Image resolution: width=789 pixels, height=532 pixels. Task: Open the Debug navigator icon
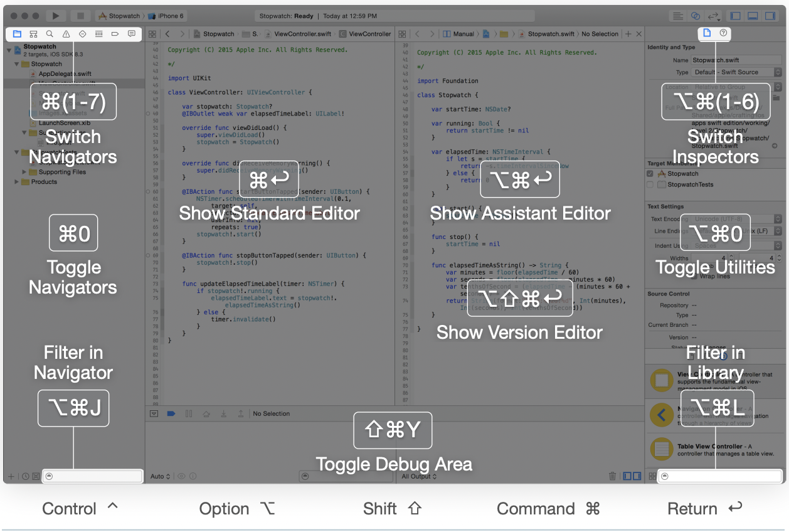(x=99, y=34)
